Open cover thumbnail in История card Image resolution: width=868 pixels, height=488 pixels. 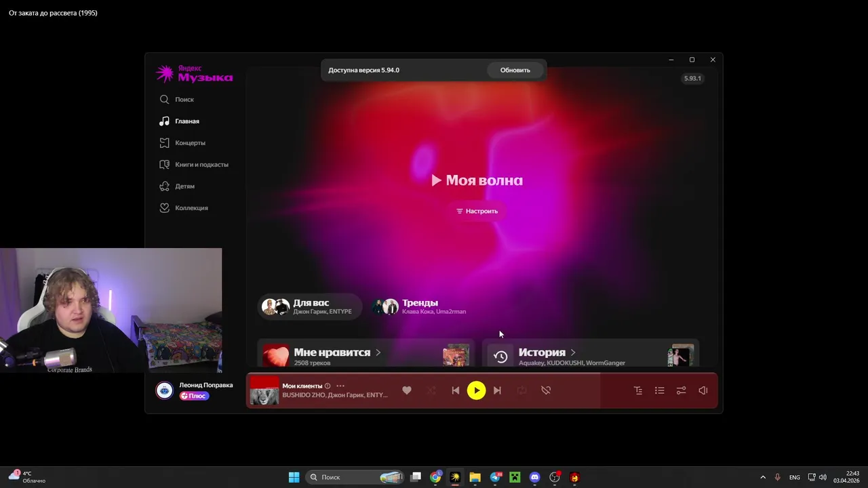[681, 356]
